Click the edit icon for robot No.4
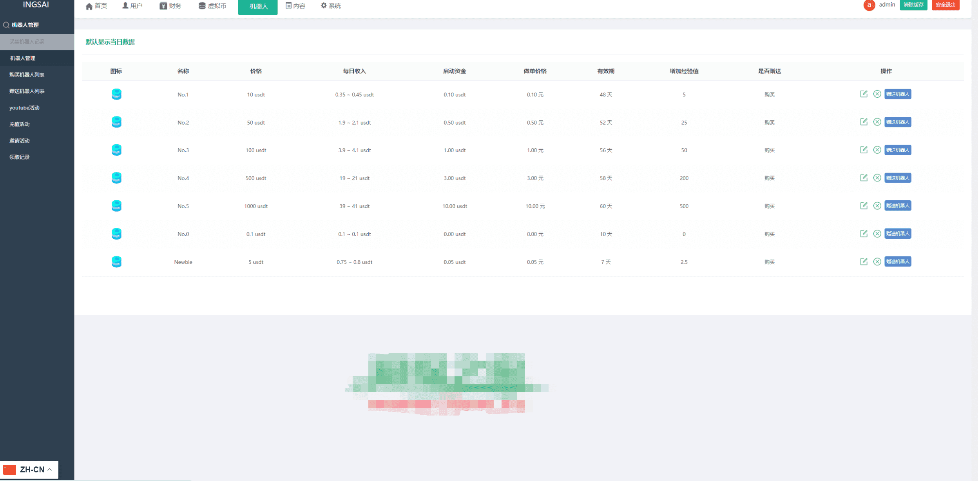 pos(865,178)
